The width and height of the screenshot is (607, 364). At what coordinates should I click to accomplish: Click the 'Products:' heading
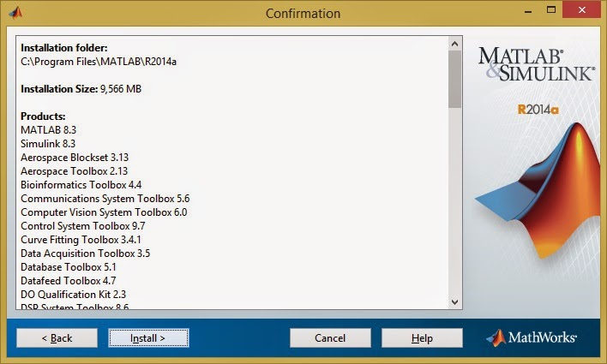(x=43, y=116)
